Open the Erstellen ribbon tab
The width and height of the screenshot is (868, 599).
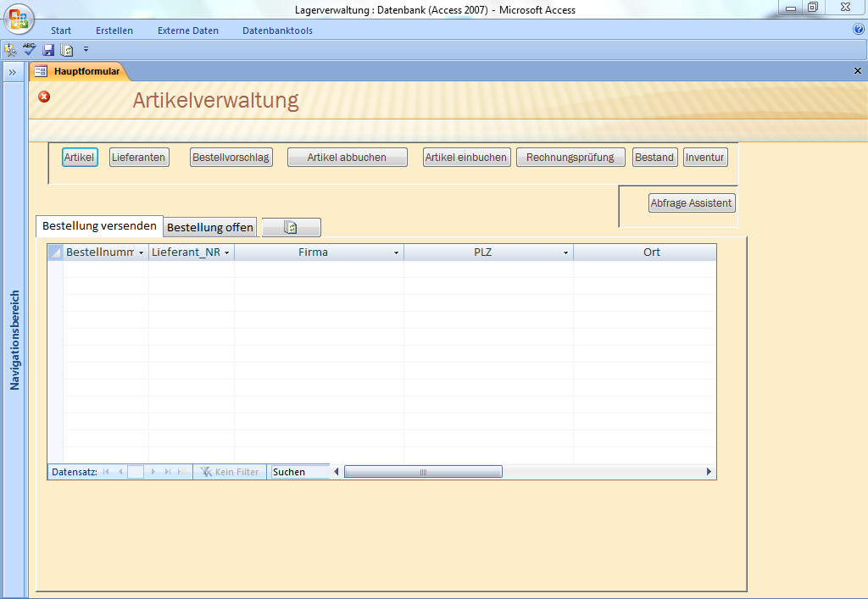[x=114, y=31]
